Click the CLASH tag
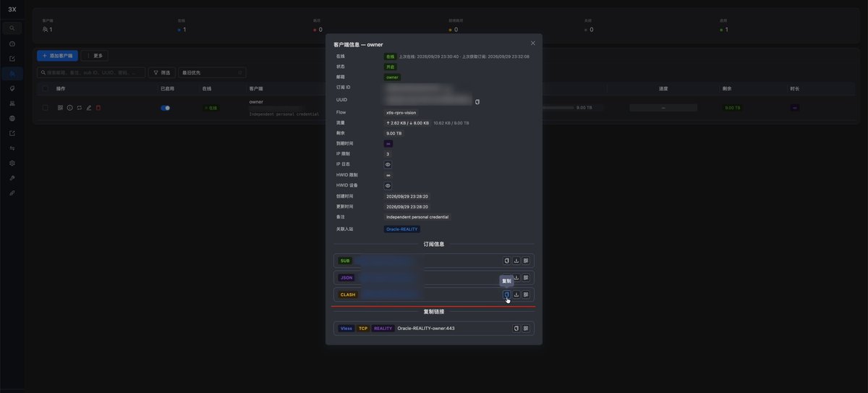Viewport: 868px width, 393px height. 348,295
